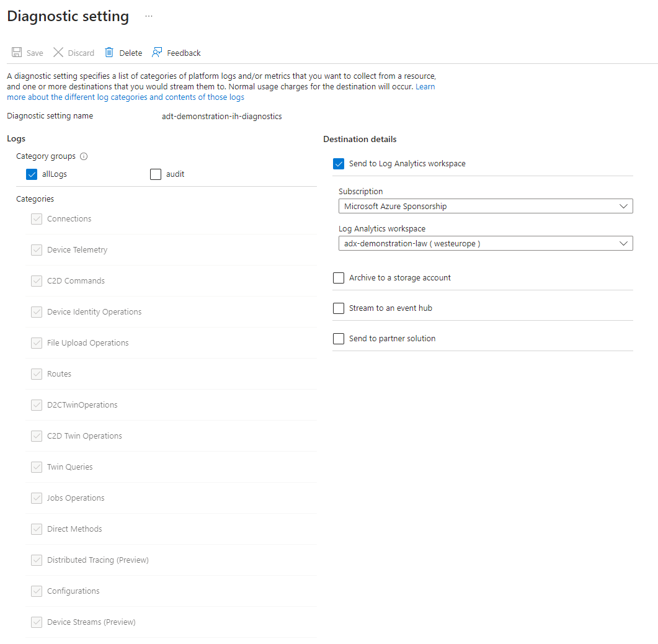This screenshot has height=644, width=658.
Task: Expand the Log Analytics workspace dropdown
Action: coord(486,243)
